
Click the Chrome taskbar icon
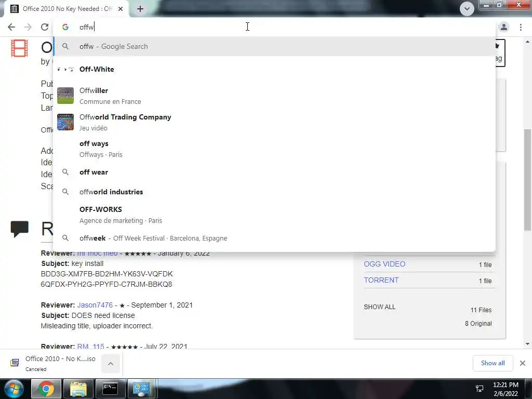coord(46,389)
